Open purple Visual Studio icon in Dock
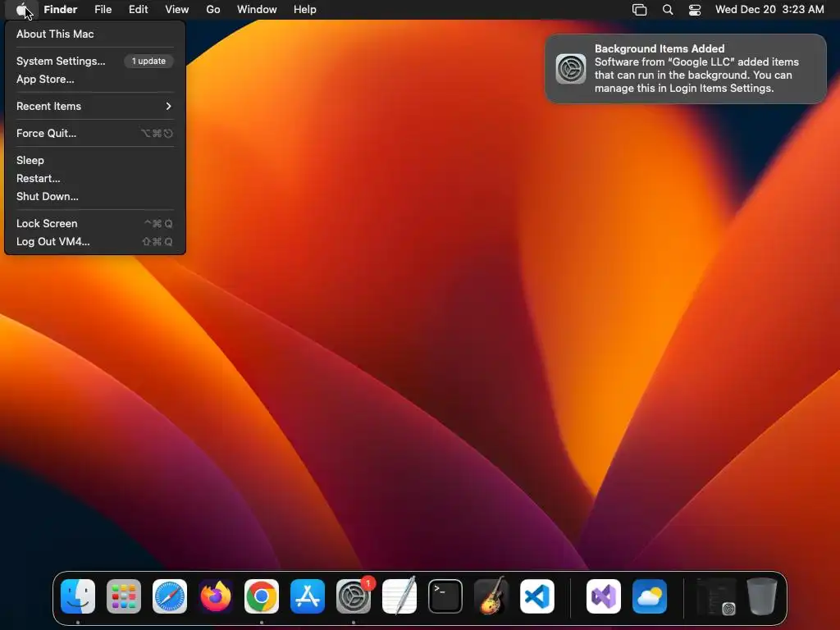The image size is (840, 630). [x=604, y=596]
